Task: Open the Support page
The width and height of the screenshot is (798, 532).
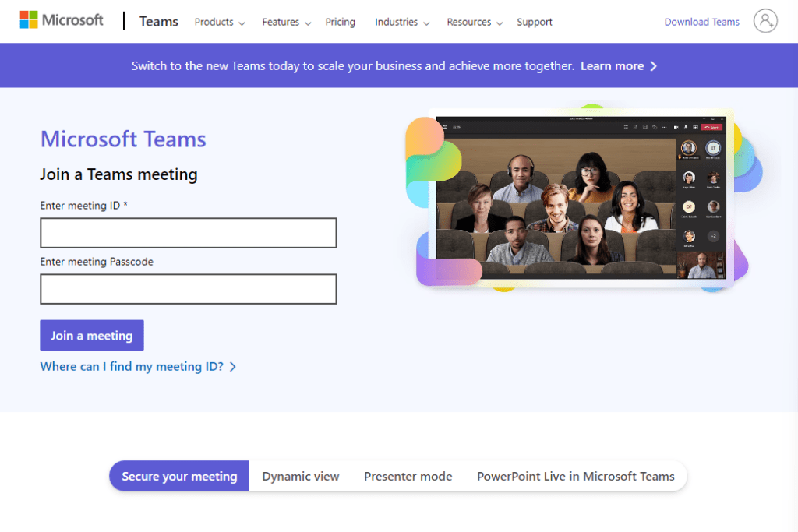Action: [535, 22]
